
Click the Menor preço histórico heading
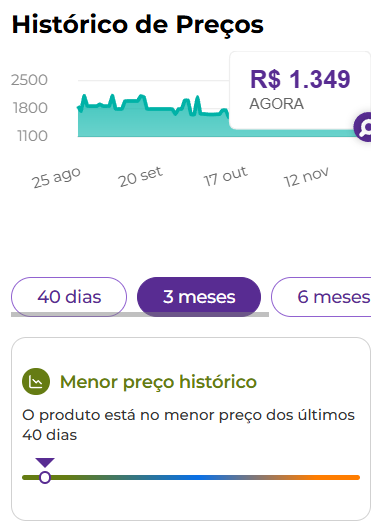(158, 382)
